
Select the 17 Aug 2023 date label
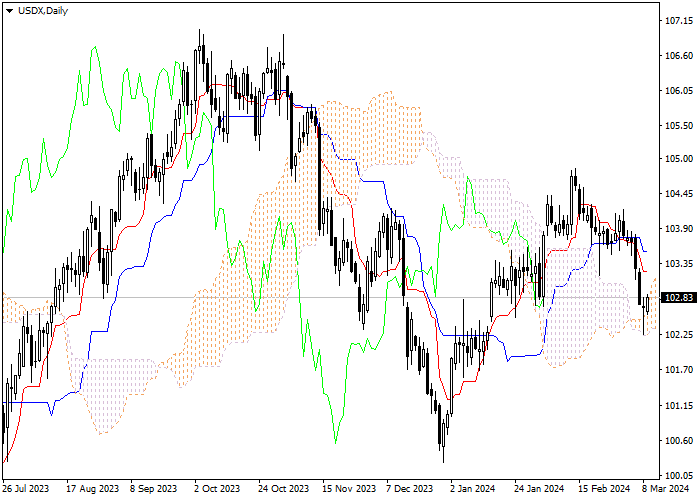tap(93, 489)
